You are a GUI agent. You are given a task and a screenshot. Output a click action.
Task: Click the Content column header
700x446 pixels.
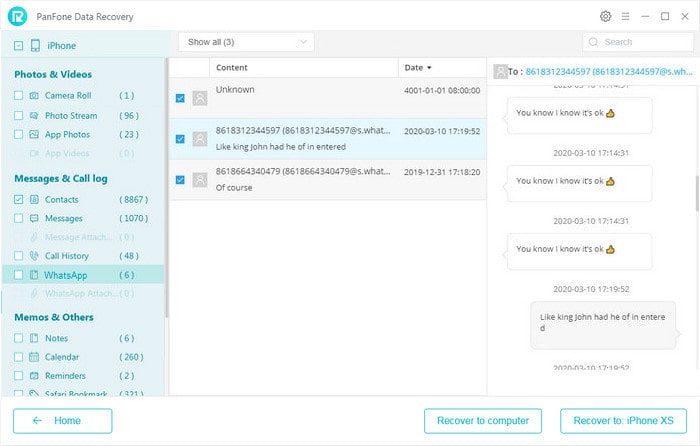pyautogui.click(x=232, y=67)
